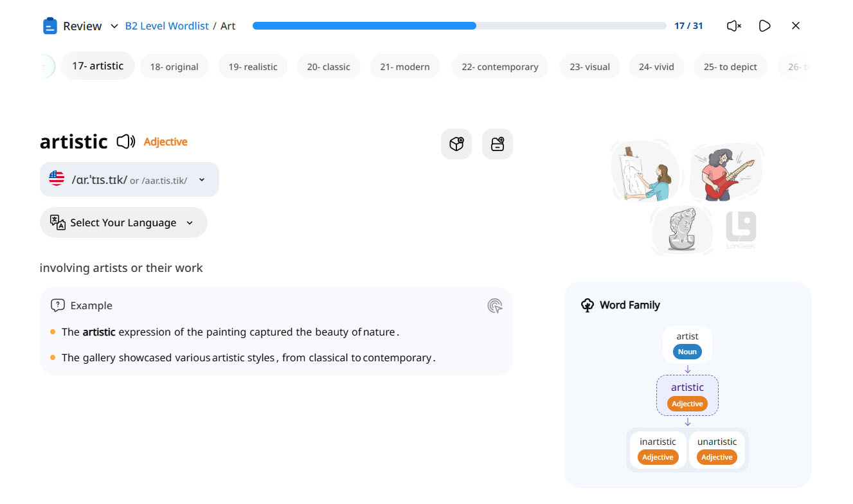Toggle the mute sound icon
The image size is (853, 504).
733,26
